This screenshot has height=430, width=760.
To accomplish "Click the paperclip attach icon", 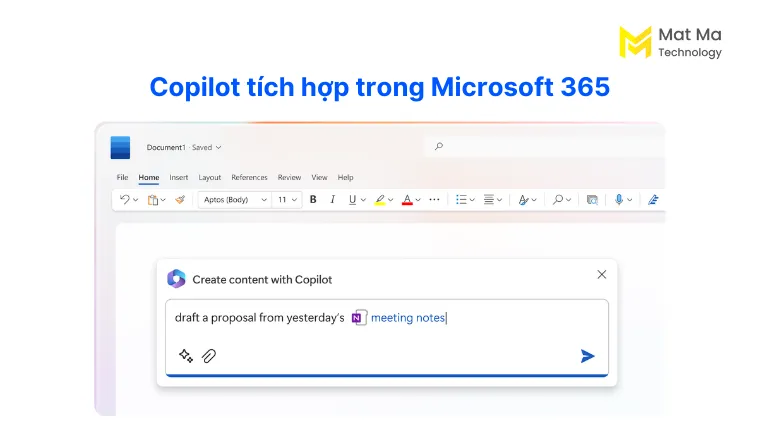I will point(209,356).
